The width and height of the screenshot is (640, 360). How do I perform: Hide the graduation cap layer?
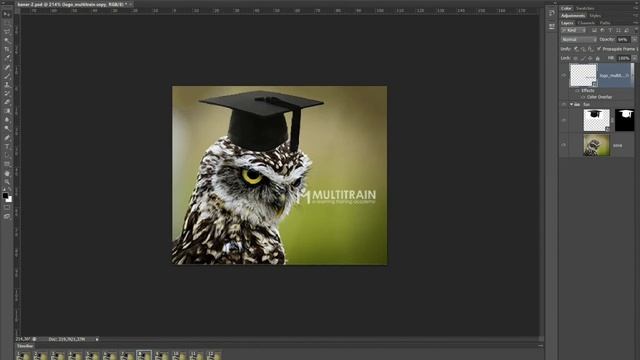coord(564,120)
